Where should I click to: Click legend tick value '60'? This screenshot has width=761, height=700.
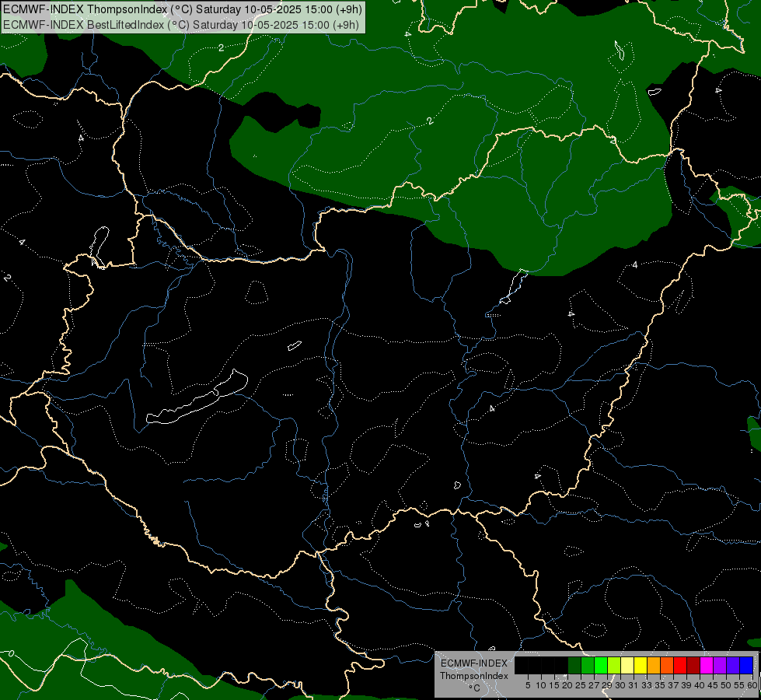click(x=752, y=685)
